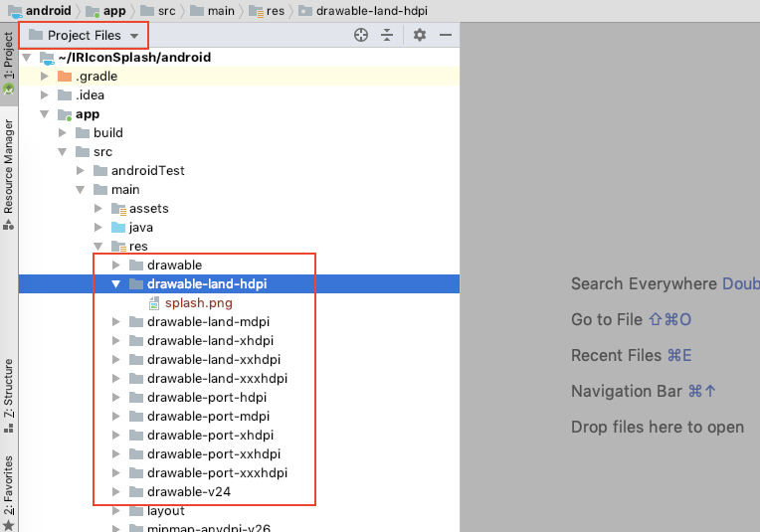Viewport: 760px width, 532px height.
Task: Select the res resource folder icon
Action: tap(118, 247)
